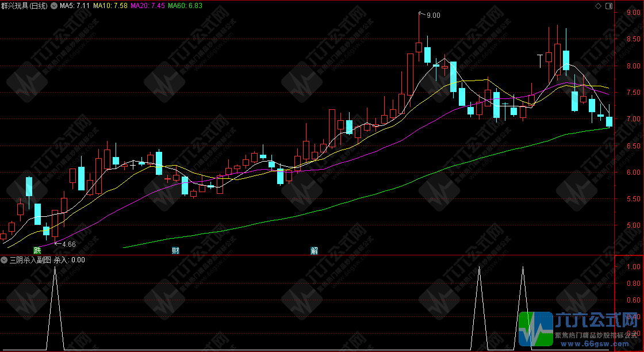Image resolution: width=644 pixels, height=352 pixels.
Task: Select the MA5: 7.11 indicator label
Action: point(75,6)
